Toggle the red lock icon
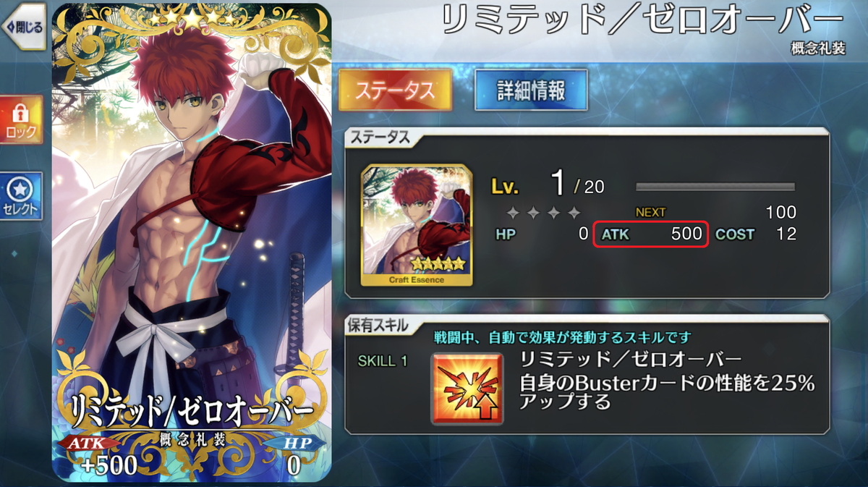The image size is (868, 487). (x=22, y=119)
